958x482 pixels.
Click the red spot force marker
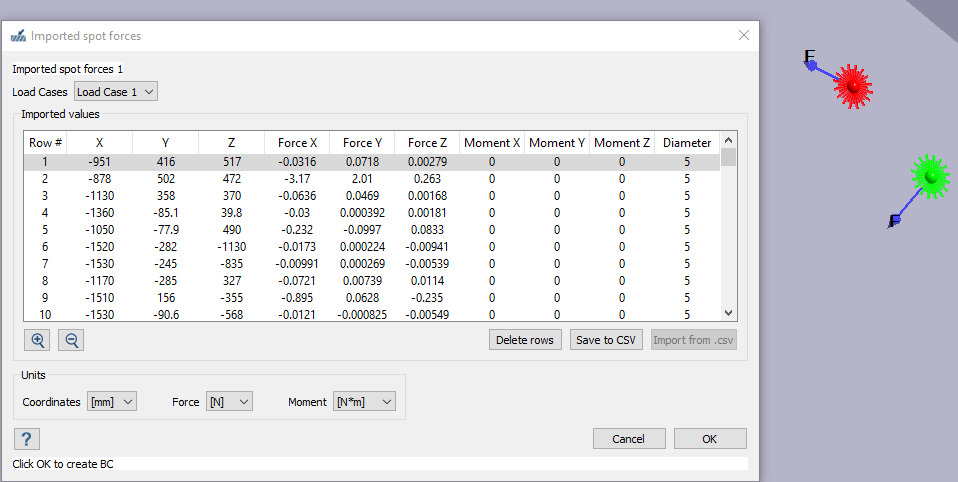852,87
